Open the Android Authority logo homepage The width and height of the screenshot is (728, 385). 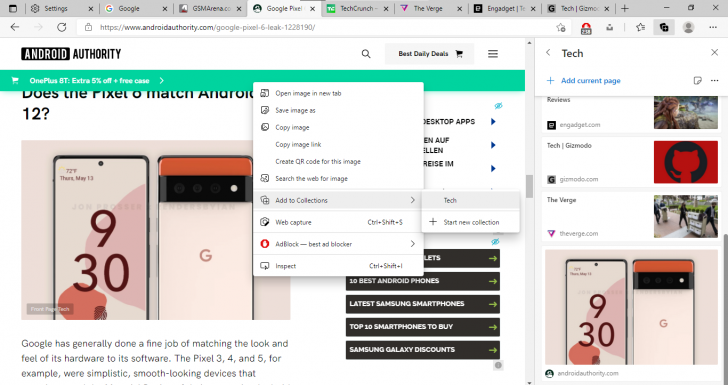71,54
